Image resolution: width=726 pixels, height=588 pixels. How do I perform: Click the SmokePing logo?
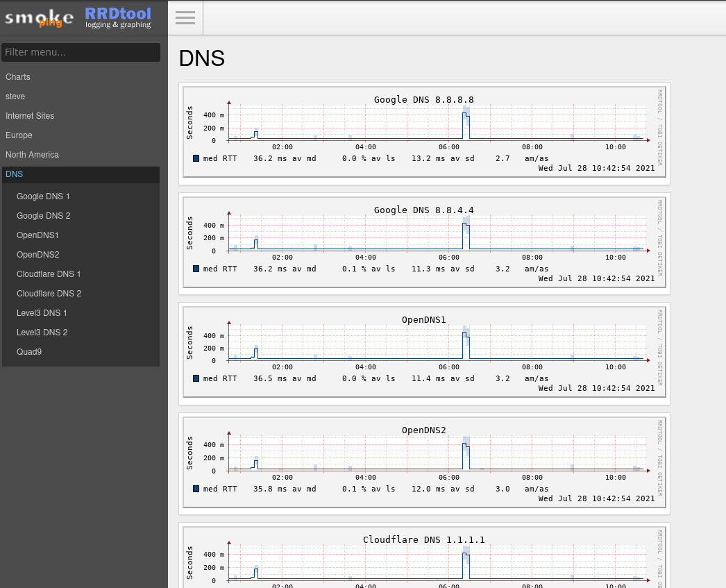[x=39, y=17]
